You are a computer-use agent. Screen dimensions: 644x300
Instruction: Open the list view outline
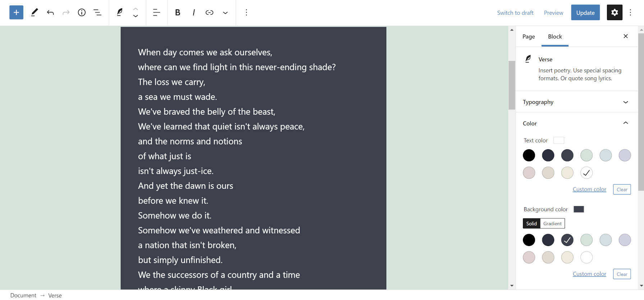pos(97,13)
